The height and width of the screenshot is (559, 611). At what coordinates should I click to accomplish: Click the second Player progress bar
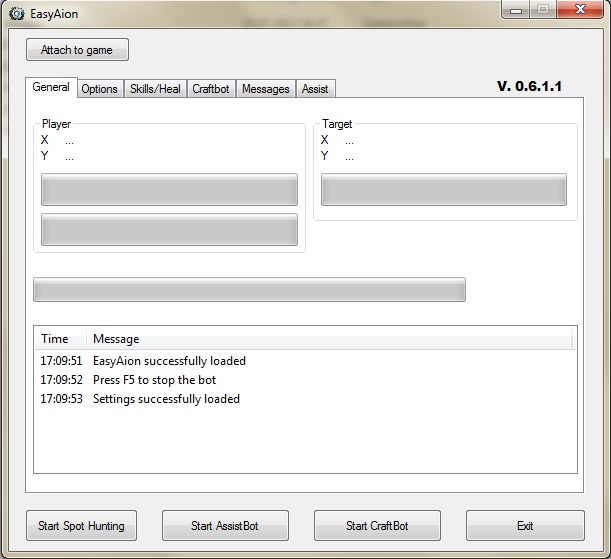tap(169, 229)
